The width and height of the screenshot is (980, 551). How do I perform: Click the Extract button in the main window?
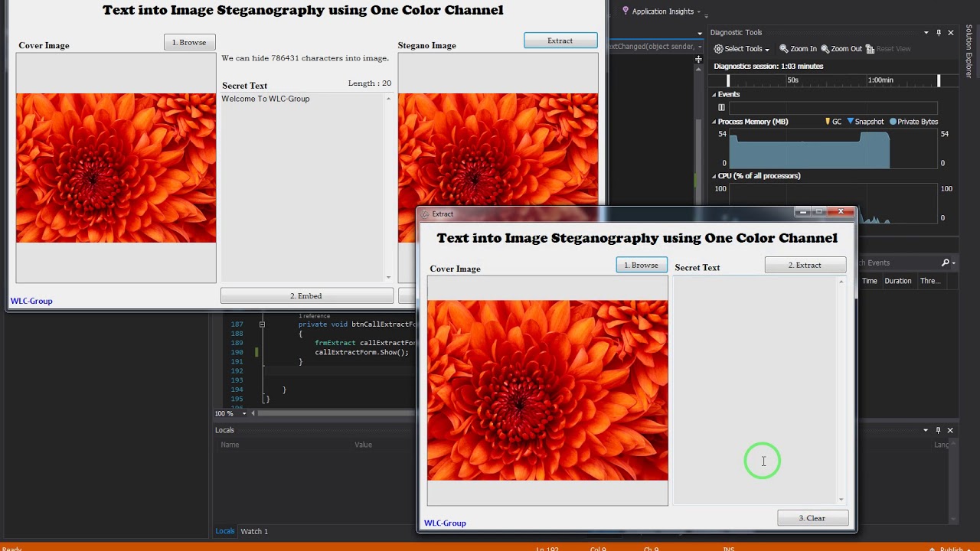(560, 41)
